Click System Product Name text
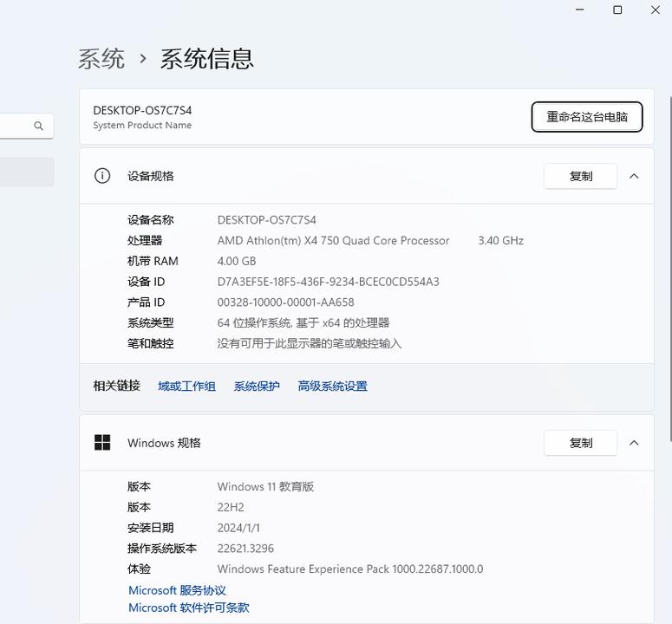The image size is (672, 624). [x=142, y=125]
